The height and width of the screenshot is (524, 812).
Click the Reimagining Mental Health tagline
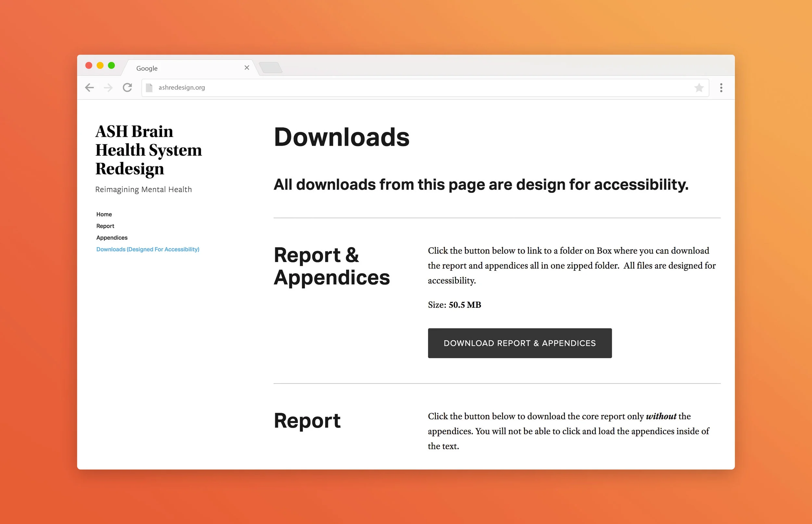click(x=144, y=190)
